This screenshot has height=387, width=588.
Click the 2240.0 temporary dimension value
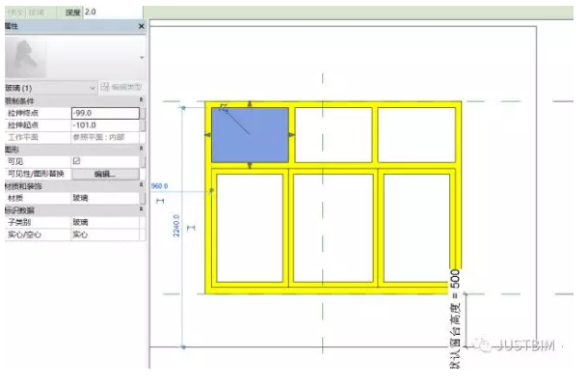pos(176,226)
